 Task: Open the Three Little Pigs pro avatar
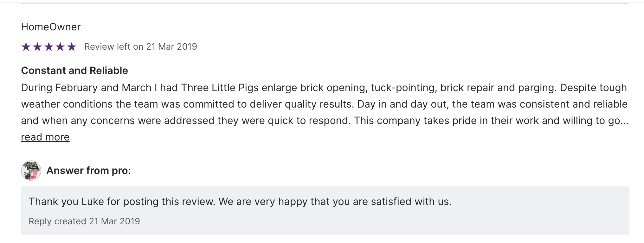(x=31, y=171)
